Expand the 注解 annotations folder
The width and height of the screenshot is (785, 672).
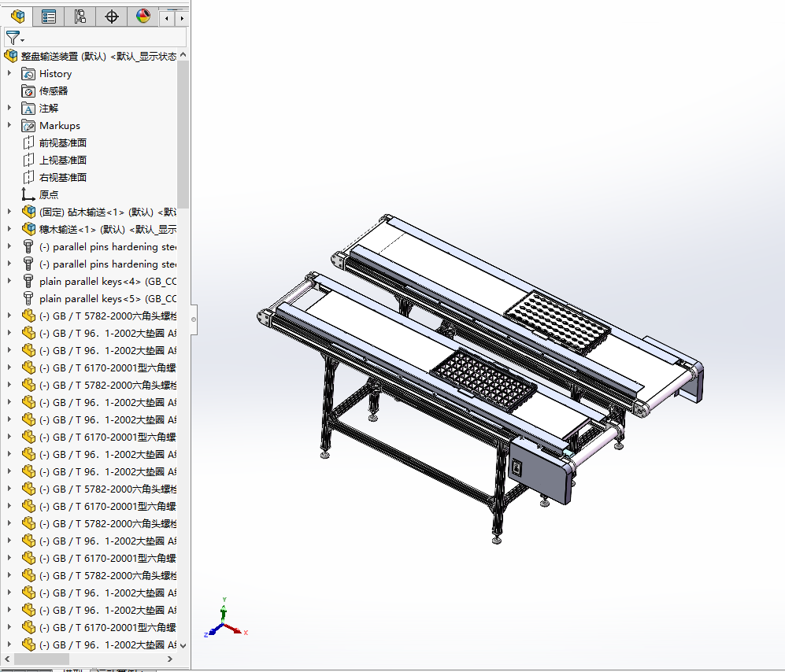click(x=9, y=108)
